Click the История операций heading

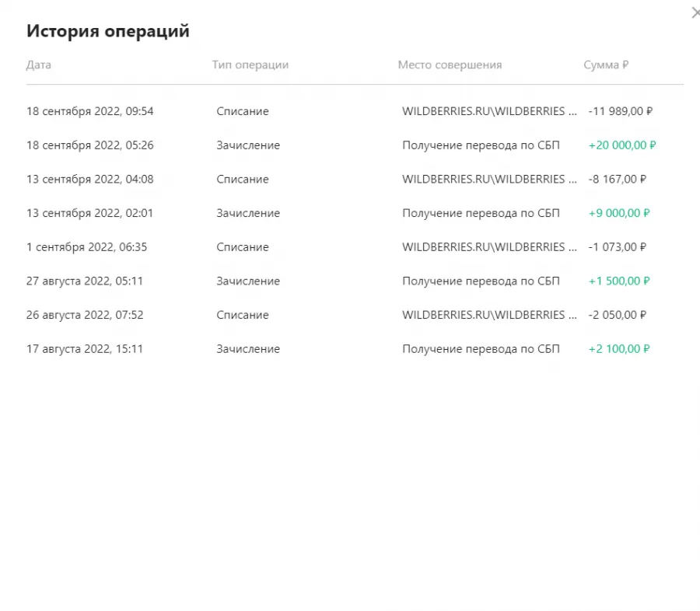(x=108, y=31)
